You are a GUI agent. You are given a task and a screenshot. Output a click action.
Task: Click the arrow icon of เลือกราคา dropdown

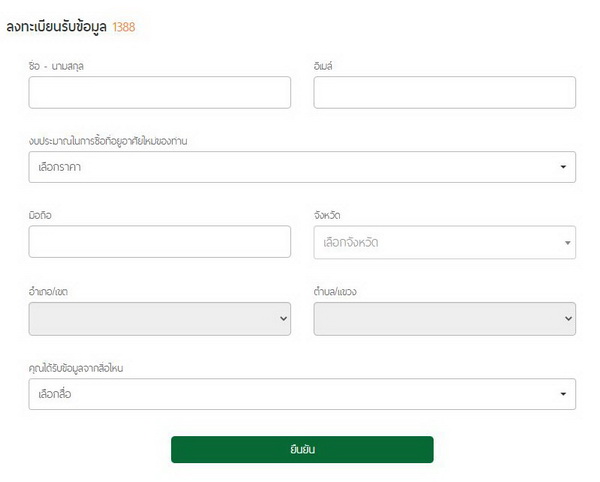click(563, 167)
